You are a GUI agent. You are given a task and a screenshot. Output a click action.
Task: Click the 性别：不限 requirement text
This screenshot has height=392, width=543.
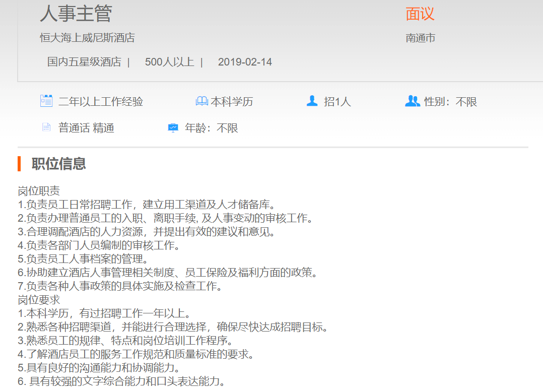[450, 102]
